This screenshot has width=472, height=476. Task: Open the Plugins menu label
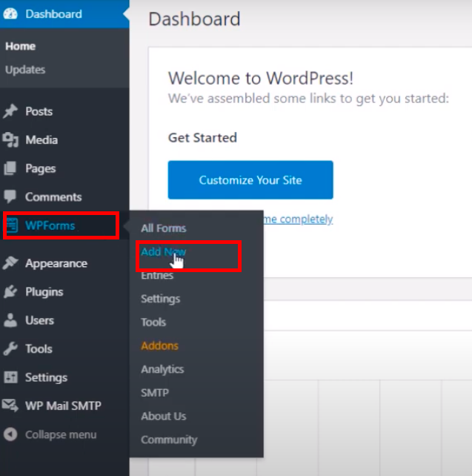click(x=44, y=291)
